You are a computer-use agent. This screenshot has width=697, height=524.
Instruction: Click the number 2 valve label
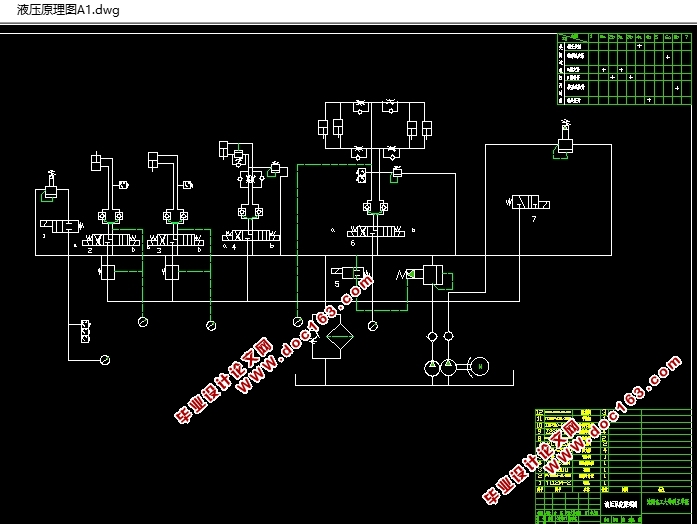[90, 251]
